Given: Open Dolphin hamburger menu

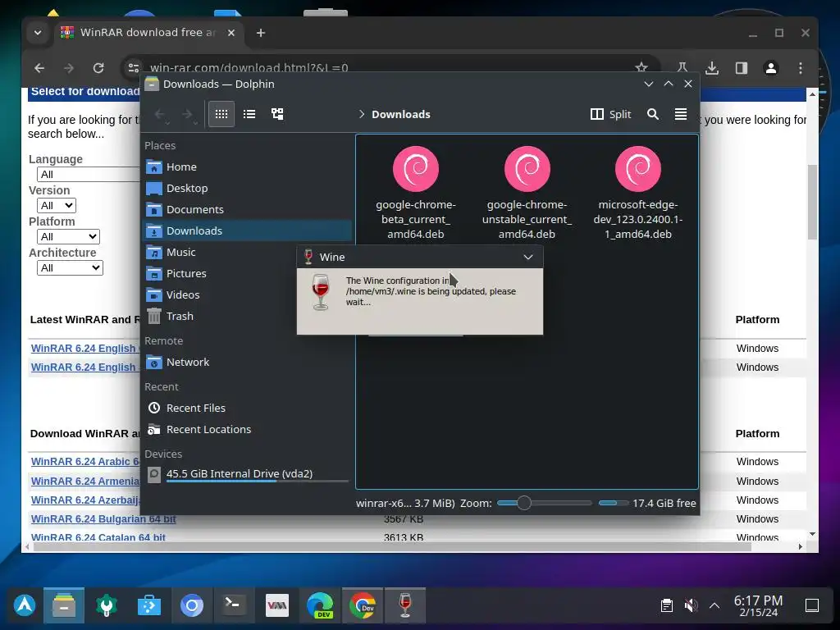Looking at the screenshot, I should coord(680,114).
